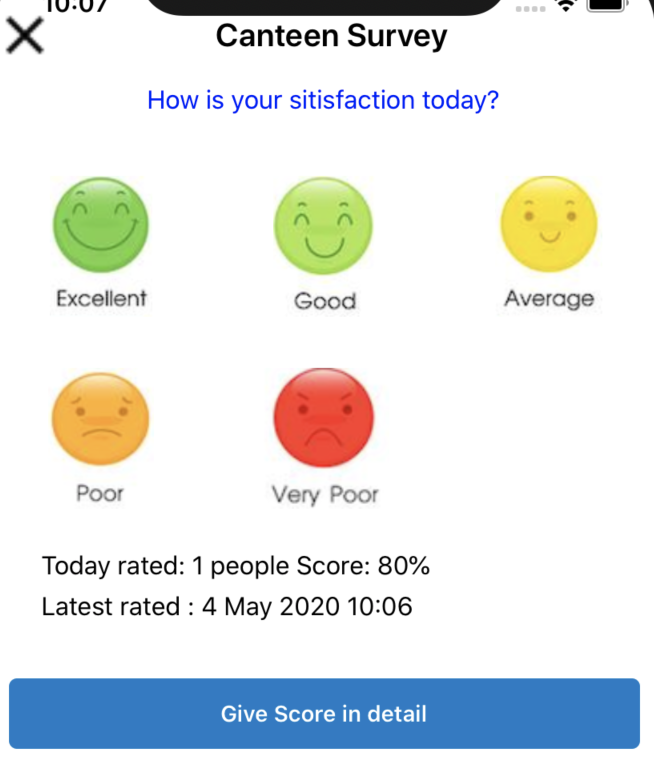Screen dimensions: 654x768
Task: Tap the Very Poor label text
Action: (325, 494)
